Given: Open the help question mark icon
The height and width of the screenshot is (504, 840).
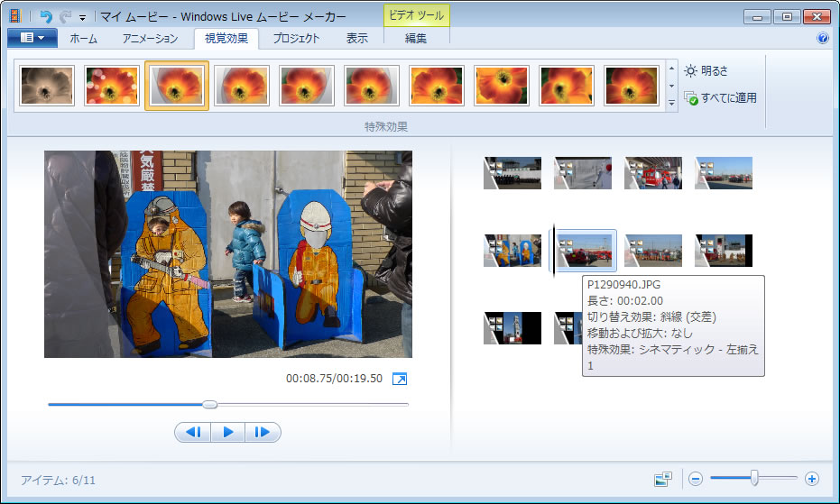Looking at the screenshot, I should (823, 39).
